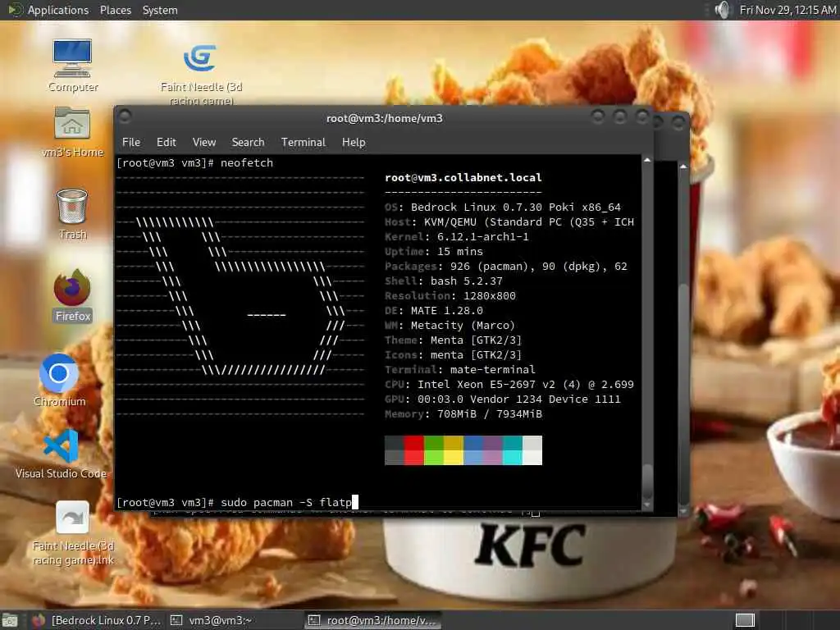Click the 'CPU: Intel Xeon E5-2697 v2' line

point(509,385)
